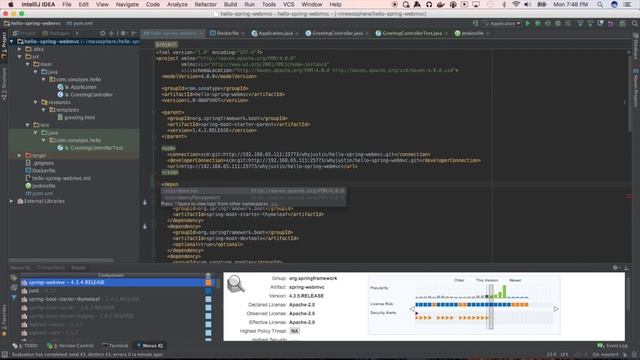This screenshot has width=640, height=360.
Task: Collapse the test folder
Action: click(x=27, y=125)
